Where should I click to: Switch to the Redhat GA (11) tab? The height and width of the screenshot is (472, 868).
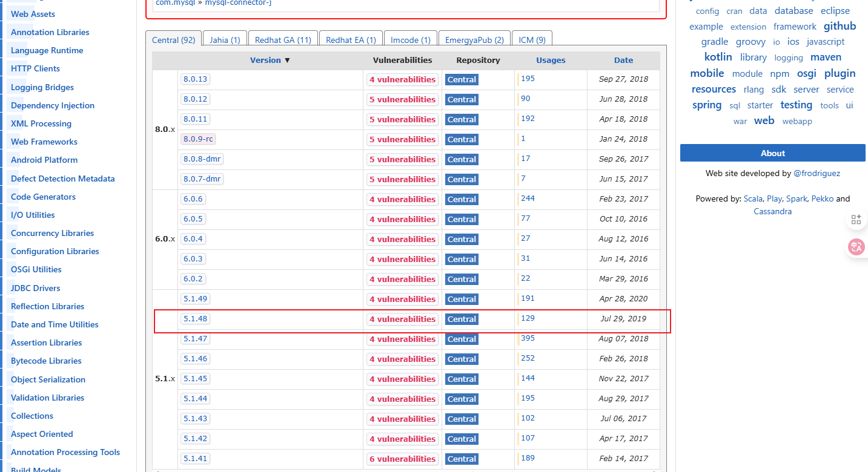(x=283, y=40)
